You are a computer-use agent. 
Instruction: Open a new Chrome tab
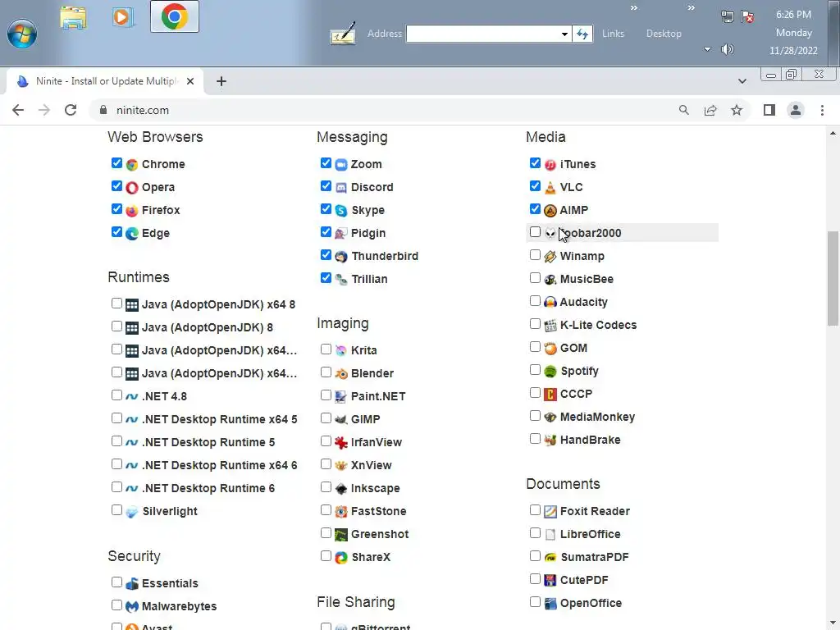click(x=221, y=81)
